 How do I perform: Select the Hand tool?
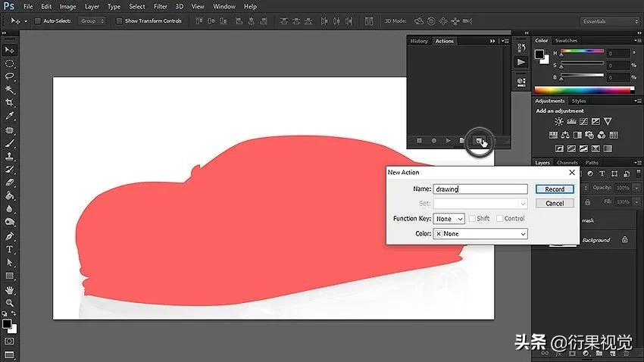coord(10,289)
